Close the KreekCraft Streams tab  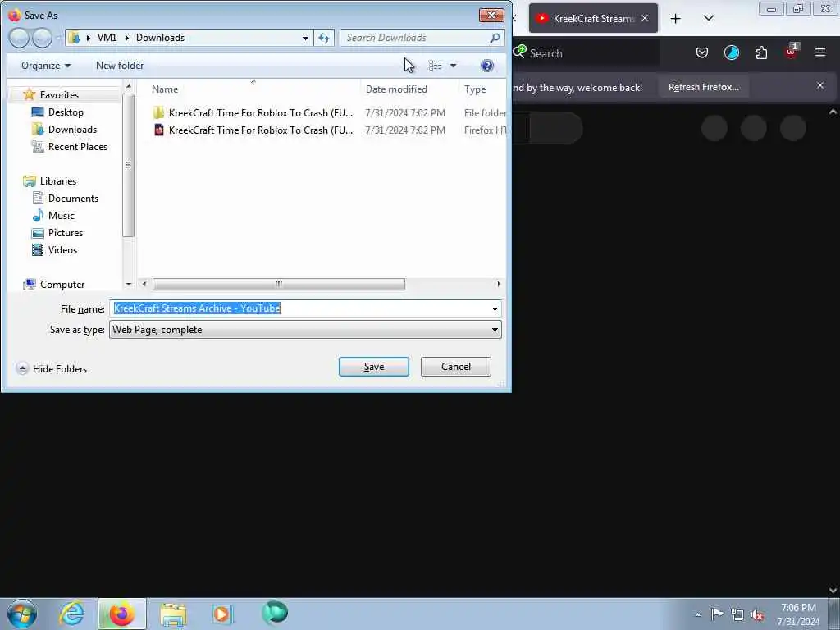click(x=645, y=18)
